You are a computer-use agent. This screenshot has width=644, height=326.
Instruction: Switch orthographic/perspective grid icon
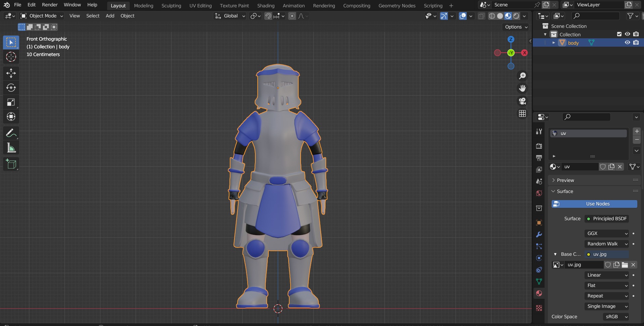[522, 113]
